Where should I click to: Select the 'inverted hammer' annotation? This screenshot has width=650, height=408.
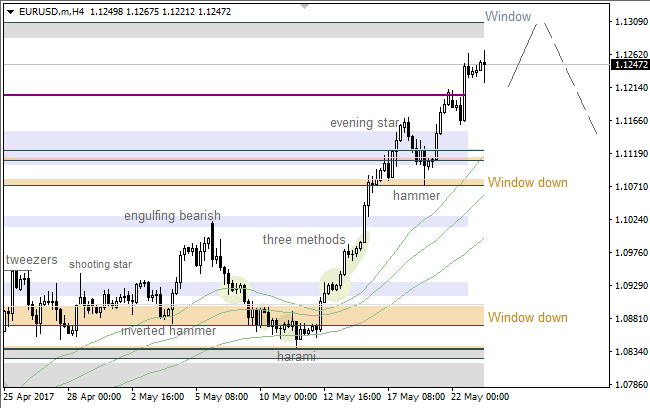pyautogui.click(x=168, y=330)
